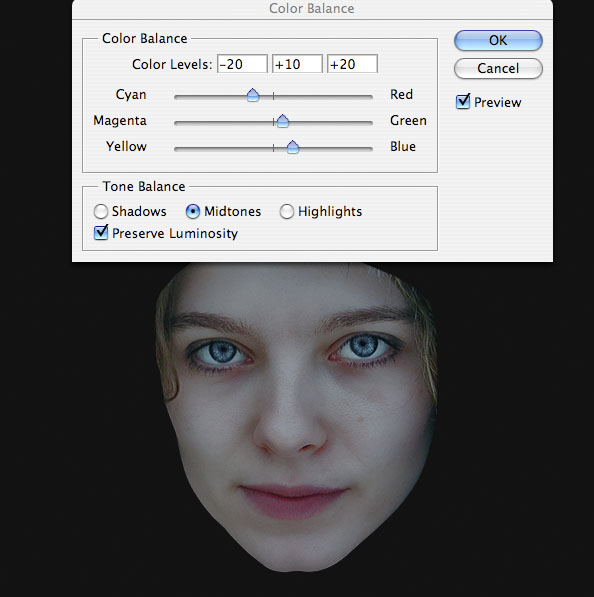The image size is (594, 597).
Task: Click the Tone Balance group heading
Action: pos(144,187)
